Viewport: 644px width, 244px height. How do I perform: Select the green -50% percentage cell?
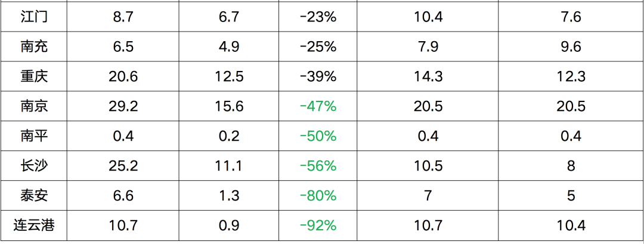318,136
